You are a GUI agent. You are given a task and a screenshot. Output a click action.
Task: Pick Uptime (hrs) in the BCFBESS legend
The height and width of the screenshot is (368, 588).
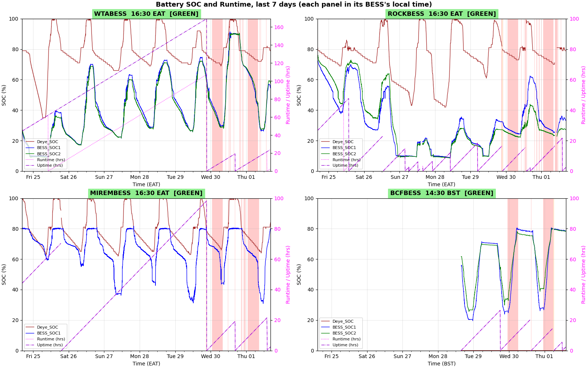(x=345, y=345)
